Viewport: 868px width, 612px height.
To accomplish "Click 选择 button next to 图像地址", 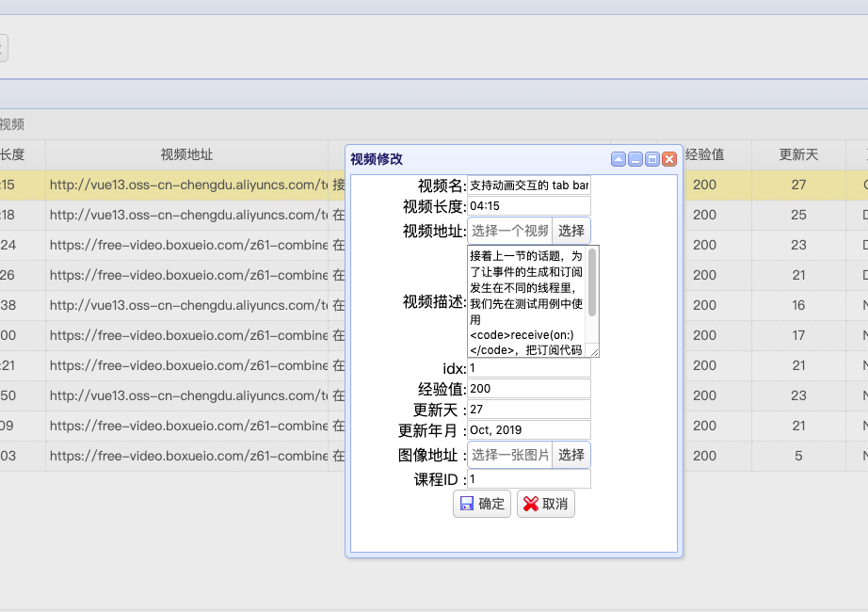I will 571,455.
